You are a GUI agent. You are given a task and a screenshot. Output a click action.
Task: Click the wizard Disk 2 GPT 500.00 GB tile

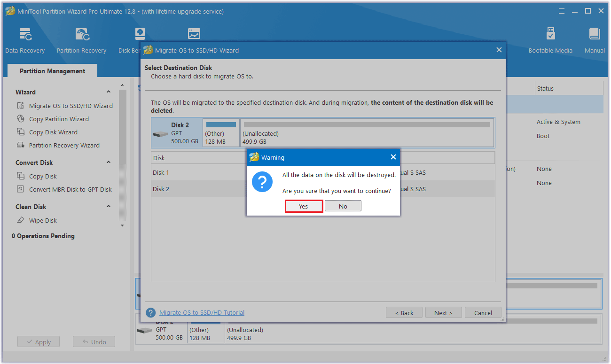tap(177, 132)
